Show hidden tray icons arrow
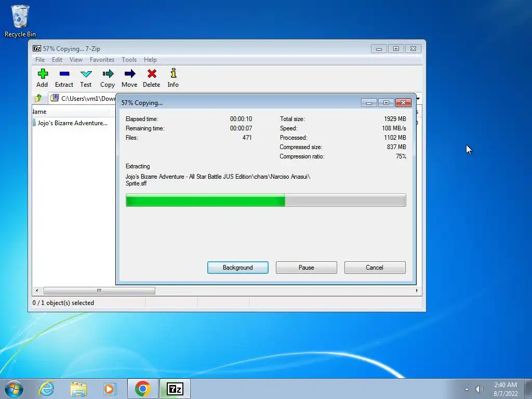This screenshot has height=399, width=532. tap(467, 389)
